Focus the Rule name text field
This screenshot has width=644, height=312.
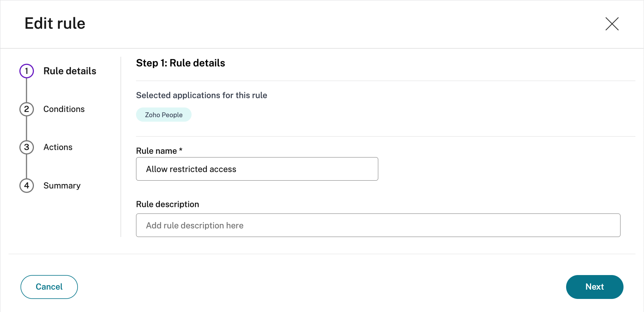coord(257,169)
